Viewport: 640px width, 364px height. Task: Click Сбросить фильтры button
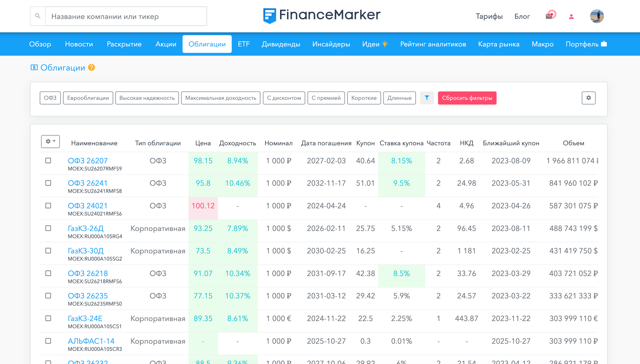click(x=467, y=98)
